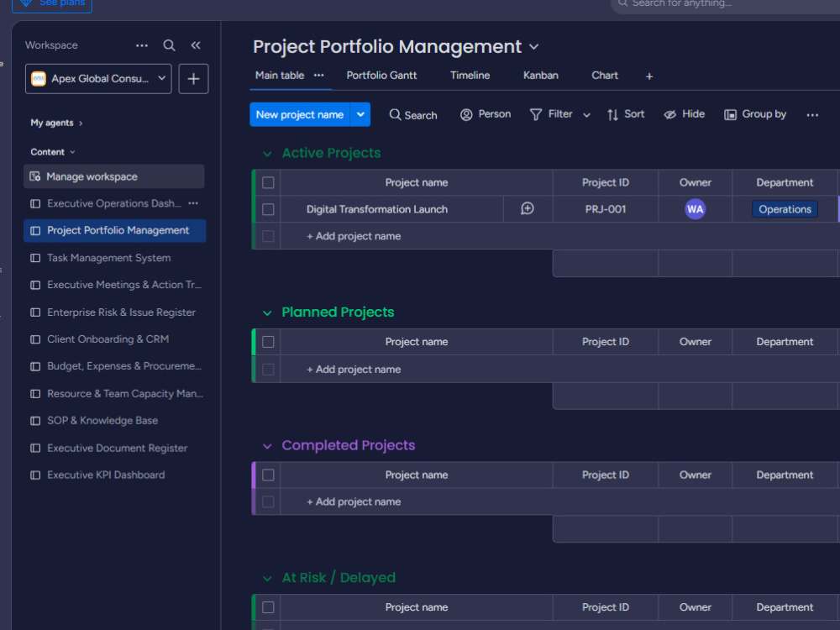Click the workspace search magnifier icon
Screen dimensions: 840x630
pyautogui.click(x=170, y=45)
